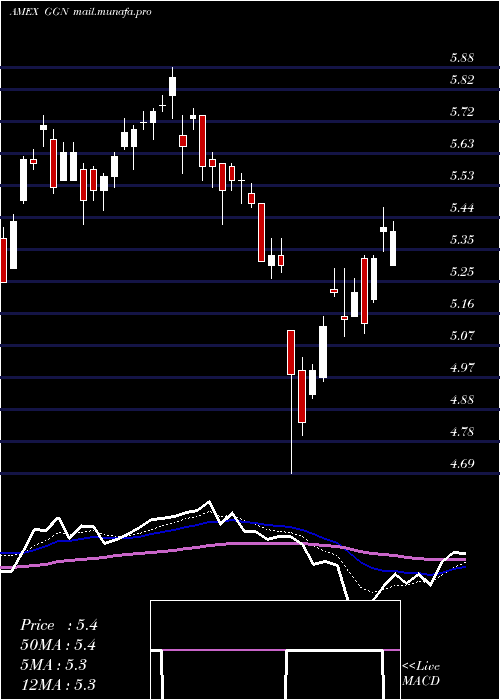Image resolution: width=500 pixels, height=700 pixels.
Task: Click the Price : 5.4 readout
Action: [58, 625]
